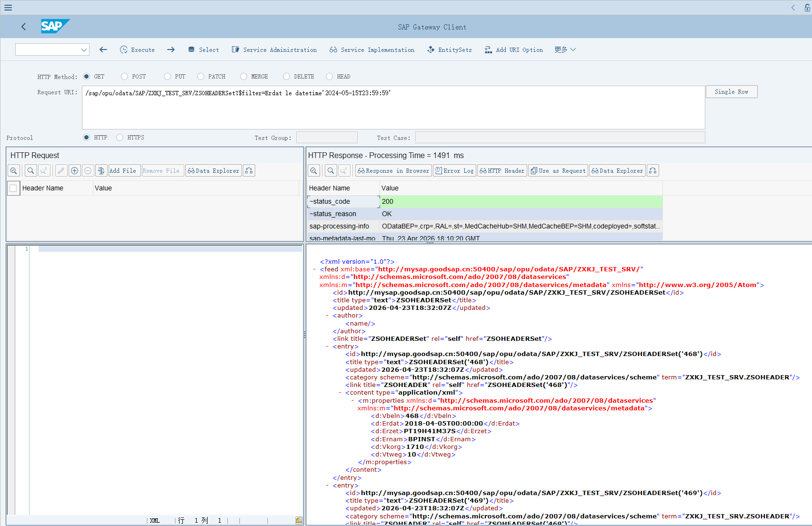Click Find Next icon in HTTP Response toolbar
812x526 pixels.
[344, 170]
